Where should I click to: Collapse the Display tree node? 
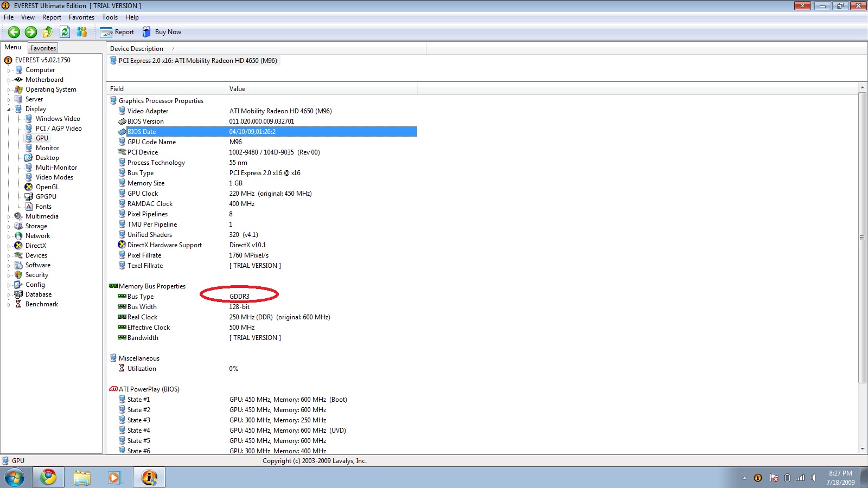click(x=9, y=110)
